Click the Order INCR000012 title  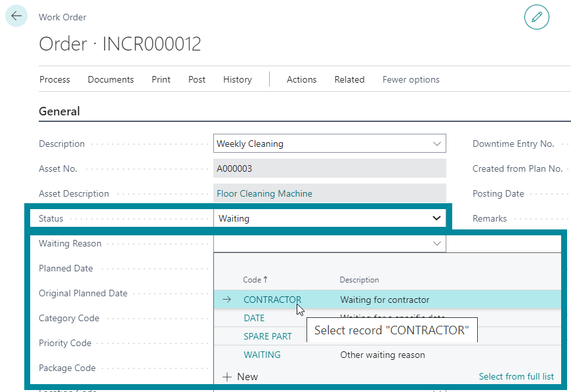120,44
